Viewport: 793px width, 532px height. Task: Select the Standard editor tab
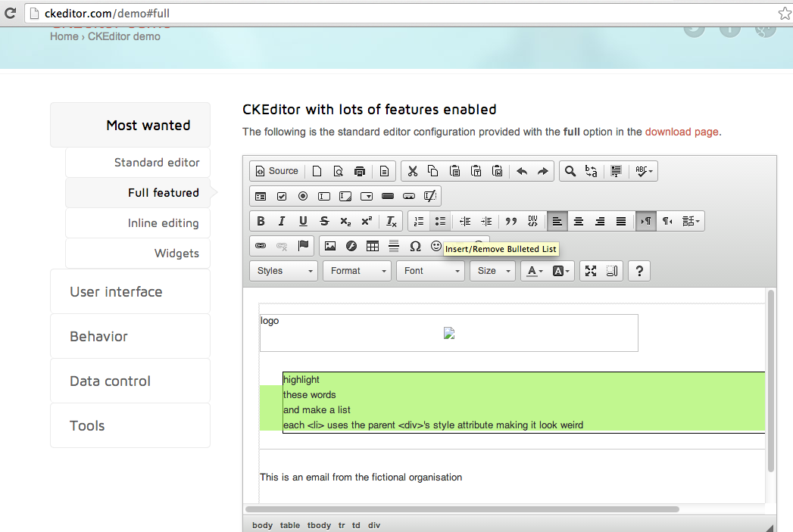pyautogui.click(x=157, y=163)
